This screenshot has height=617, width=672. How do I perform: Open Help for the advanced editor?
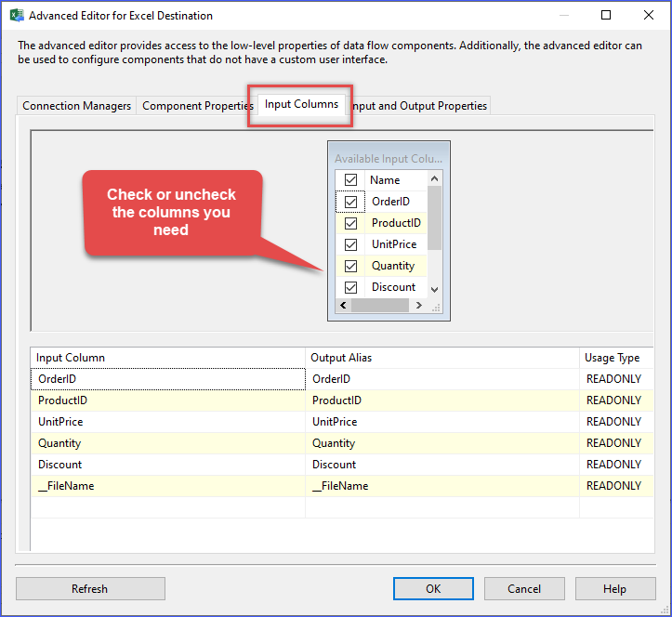click(615, 589)
